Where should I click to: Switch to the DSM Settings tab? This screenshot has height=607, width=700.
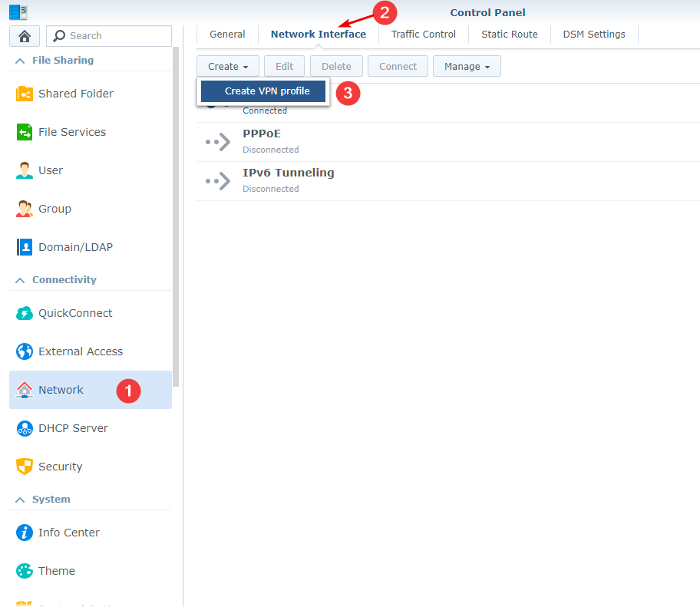click(x=593, y=35)
